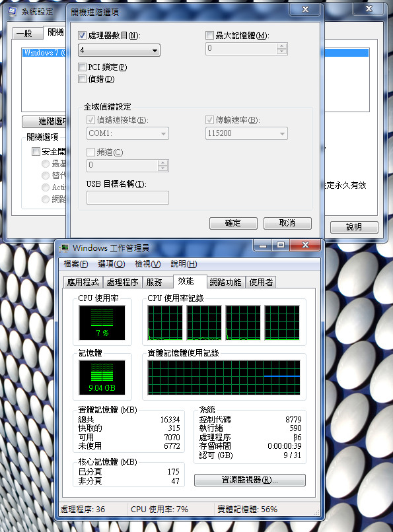This screenshot has width=393, height=532.
Task: Open the 說明 menu in Task Manager
Action: pyautogui.click(x=184, y=264)
